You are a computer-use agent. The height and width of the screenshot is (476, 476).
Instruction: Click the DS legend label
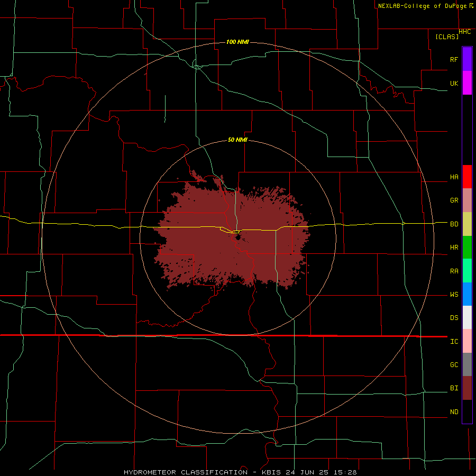pyautogui.click(x=454, y=318)
